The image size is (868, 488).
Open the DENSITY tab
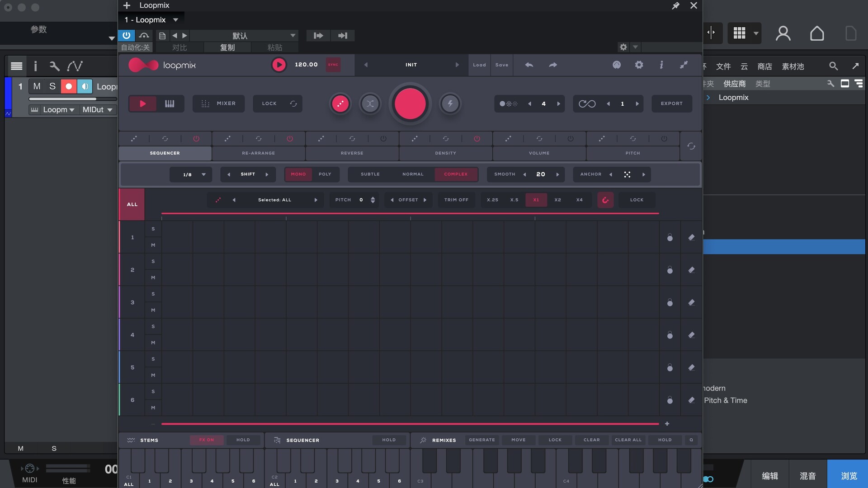pyautogui.click(x=445, y=153)
